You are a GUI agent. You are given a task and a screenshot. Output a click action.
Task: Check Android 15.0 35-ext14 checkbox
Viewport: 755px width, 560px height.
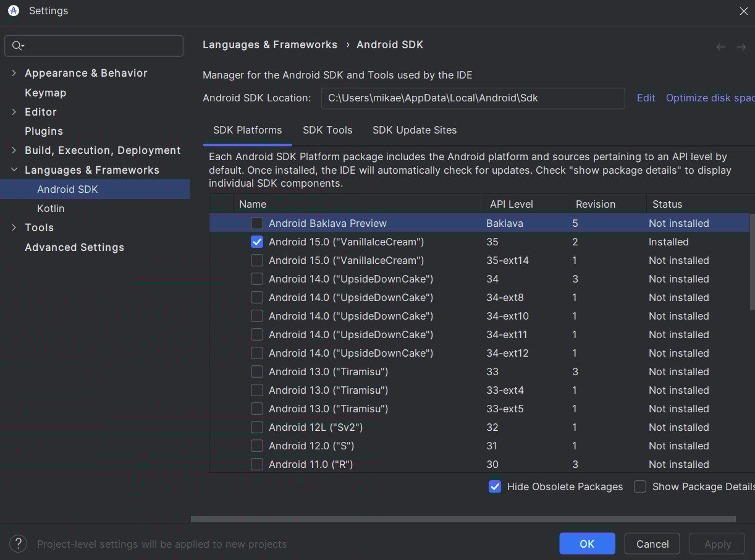coord(257,260)
